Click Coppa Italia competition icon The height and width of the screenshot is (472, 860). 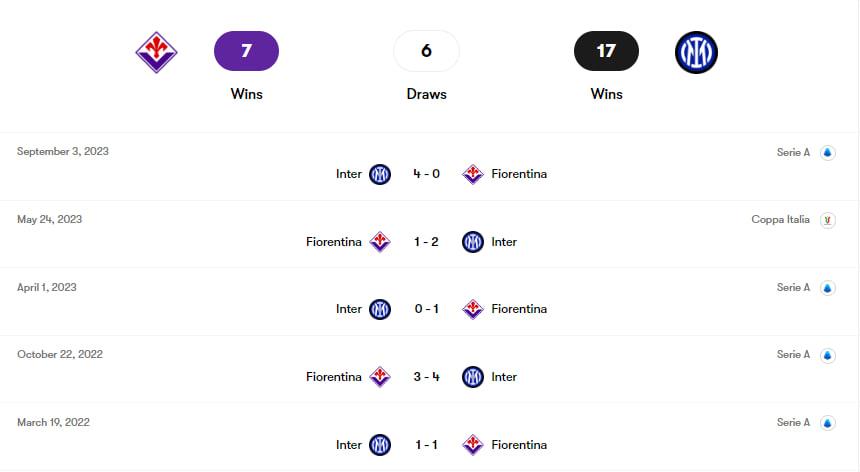click(827, 220)
